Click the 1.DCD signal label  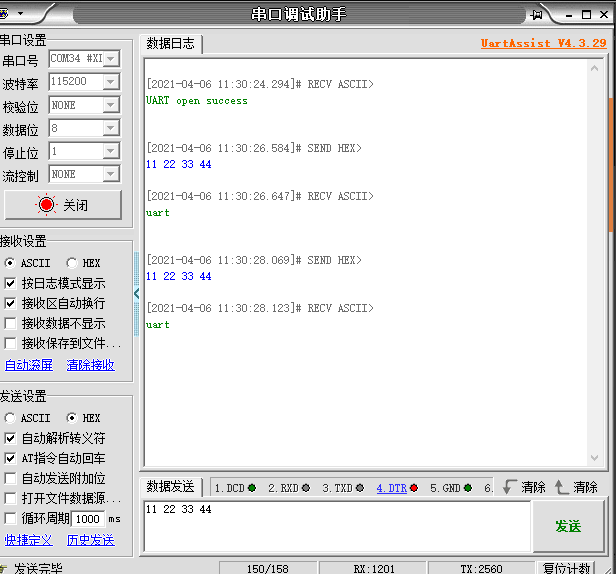click(230, 488)
